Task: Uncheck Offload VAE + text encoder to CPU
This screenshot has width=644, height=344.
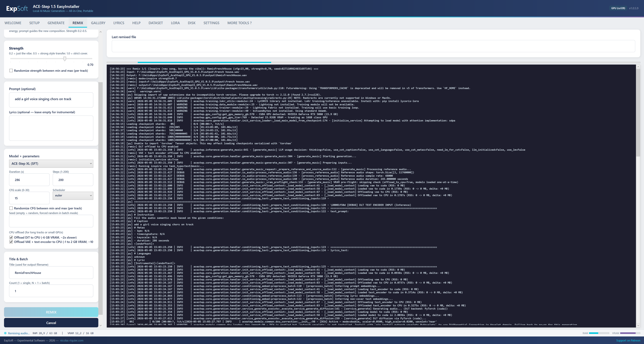Action: click(x=11, y=242)
